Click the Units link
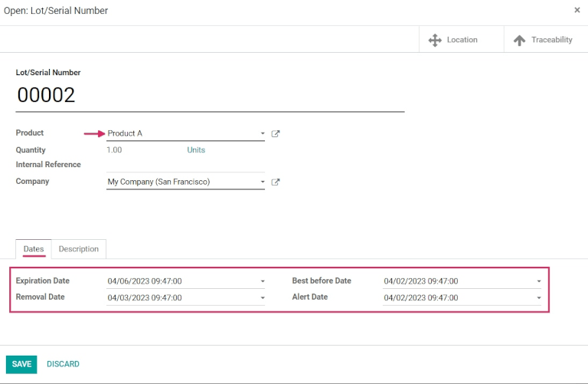 pos(196,150)
